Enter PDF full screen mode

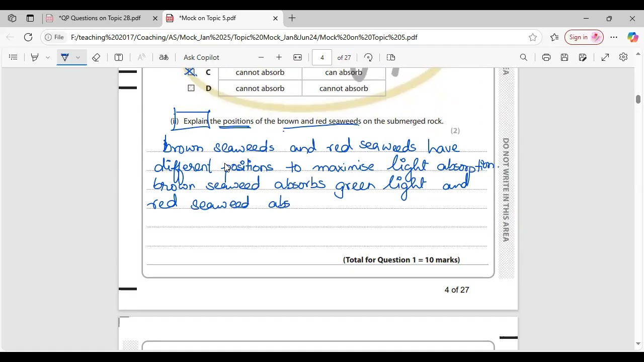point(605,57)
